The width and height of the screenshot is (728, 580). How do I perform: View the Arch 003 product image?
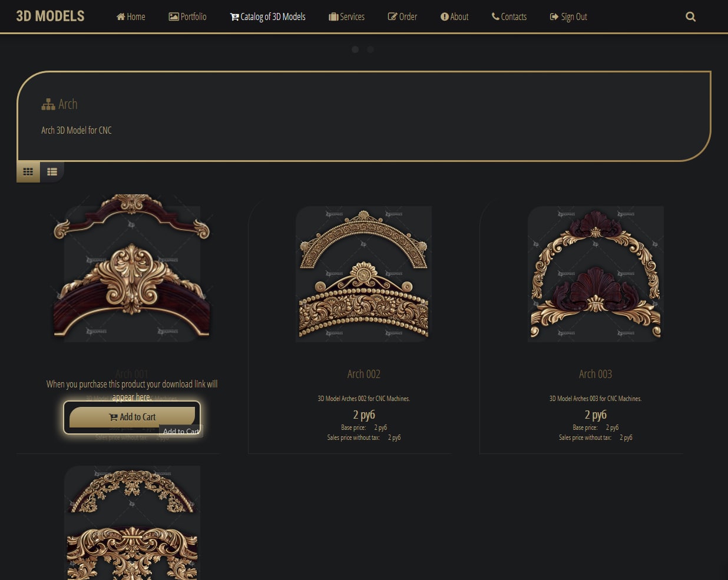click(595, 274)
